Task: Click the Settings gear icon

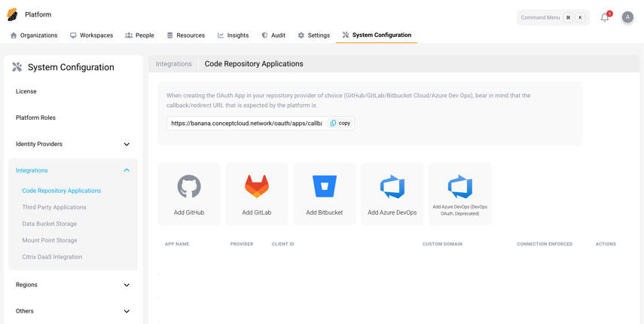Action: [x=301, y=35]
